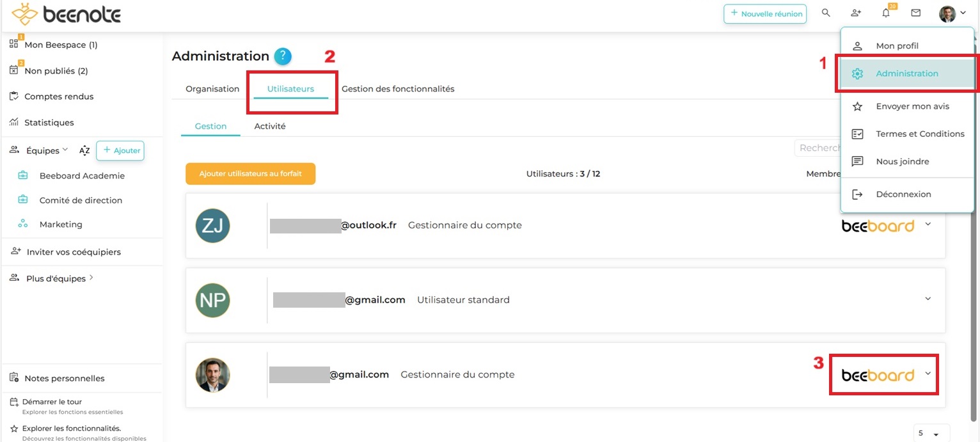
Task: Click the mail envelope icon
Action: [x=916, y=13]
